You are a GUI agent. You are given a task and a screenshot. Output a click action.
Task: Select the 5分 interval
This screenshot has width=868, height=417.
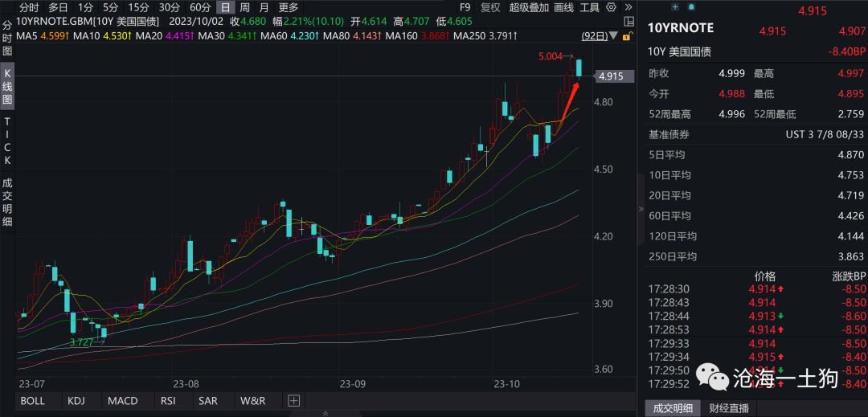(x=110, y=7)
